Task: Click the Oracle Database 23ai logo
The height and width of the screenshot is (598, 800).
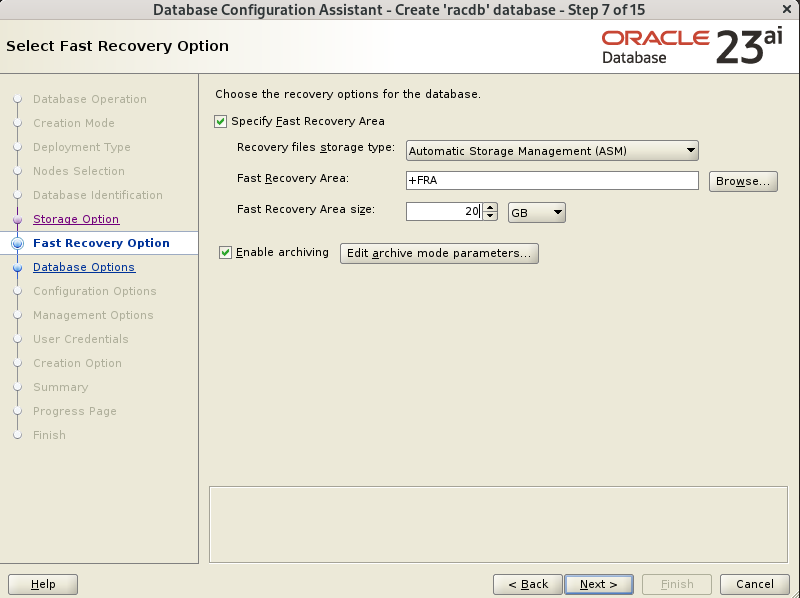Action: 692,47
